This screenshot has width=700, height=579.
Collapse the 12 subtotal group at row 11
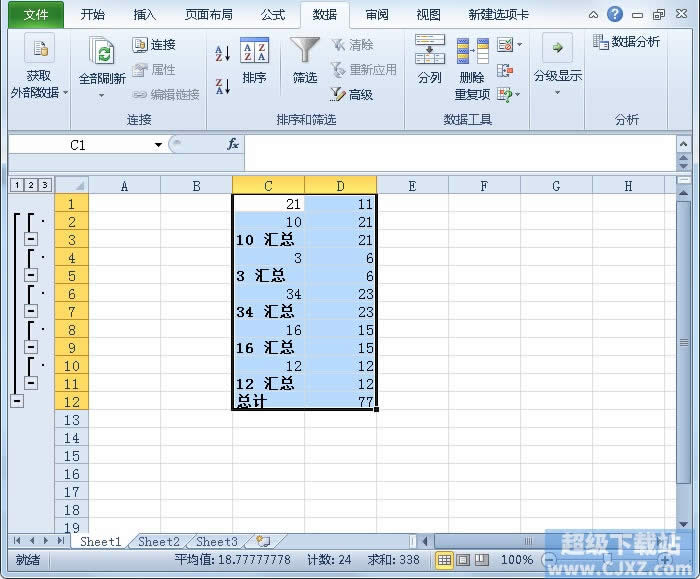tap(30, 383)
